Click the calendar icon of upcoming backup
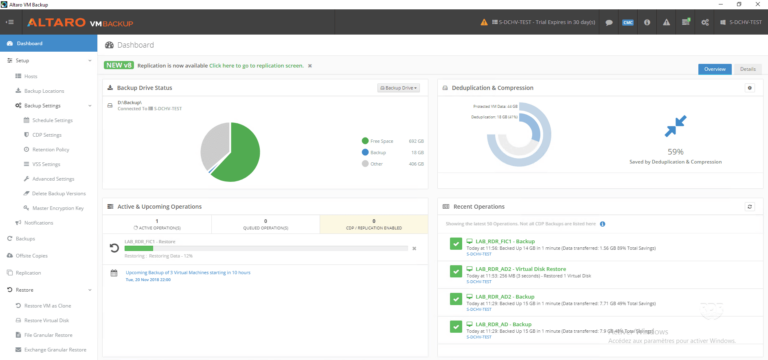 (x=114, y=273)
